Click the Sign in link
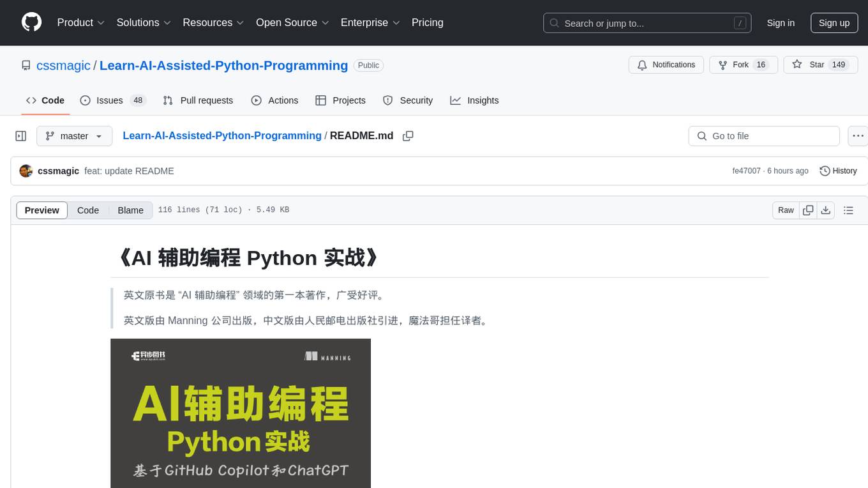The image size is (868, 488). 781,23
